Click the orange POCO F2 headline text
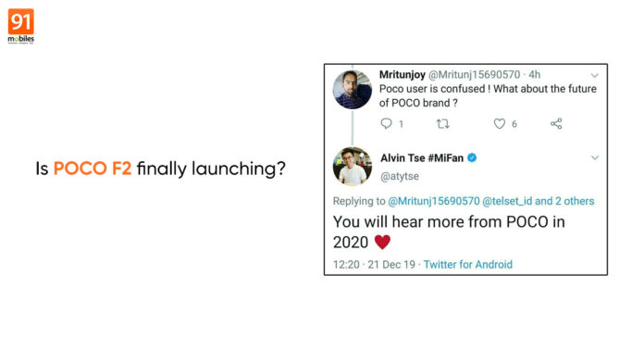The width and height of the screenshot is (644, 338). click(x=93, y=169)
